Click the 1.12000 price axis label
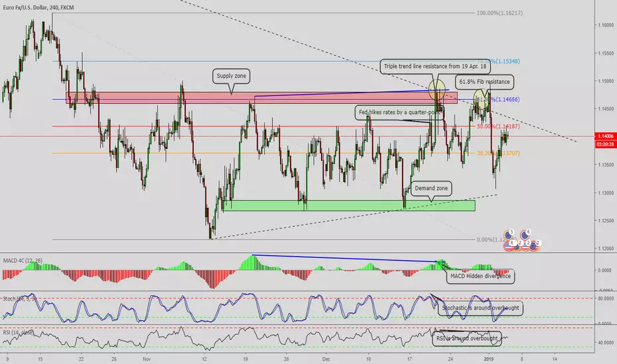 606,248
